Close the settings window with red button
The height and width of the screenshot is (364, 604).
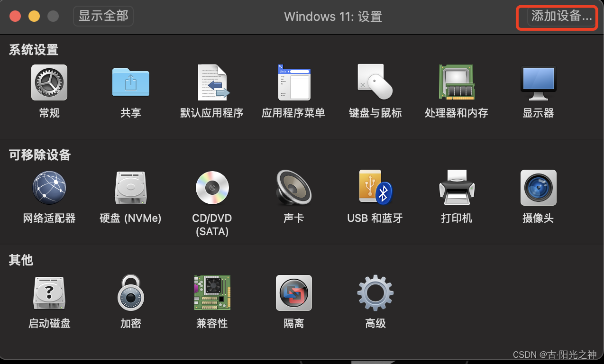point(15,16)
